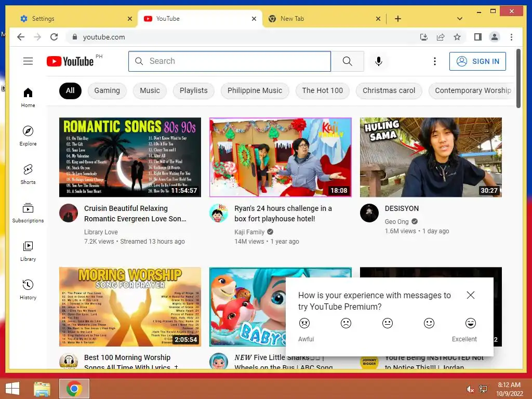Click the YouTube logo
This screenshot has width=532, height=399.
[70, 61]
